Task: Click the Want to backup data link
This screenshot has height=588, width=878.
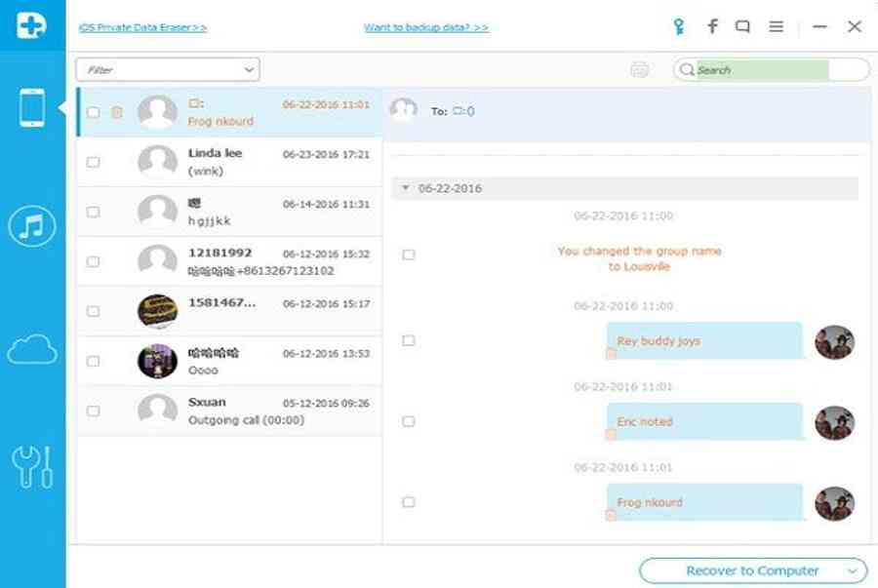Action: tap(426, 28)
